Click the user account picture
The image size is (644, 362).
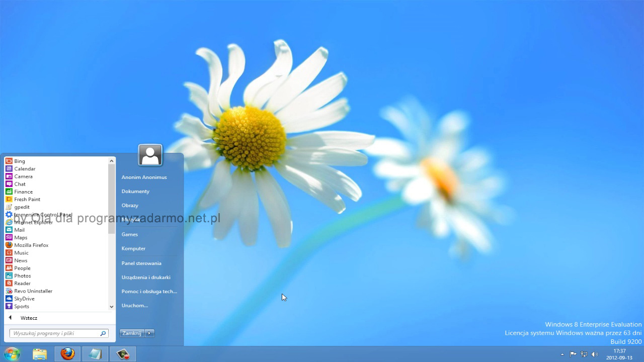click(x=150, y=155)
